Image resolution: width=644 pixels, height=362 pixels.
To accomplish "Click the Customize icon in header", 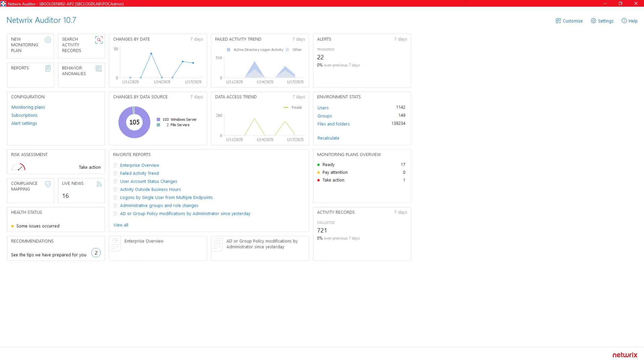I will click(558, 21).
